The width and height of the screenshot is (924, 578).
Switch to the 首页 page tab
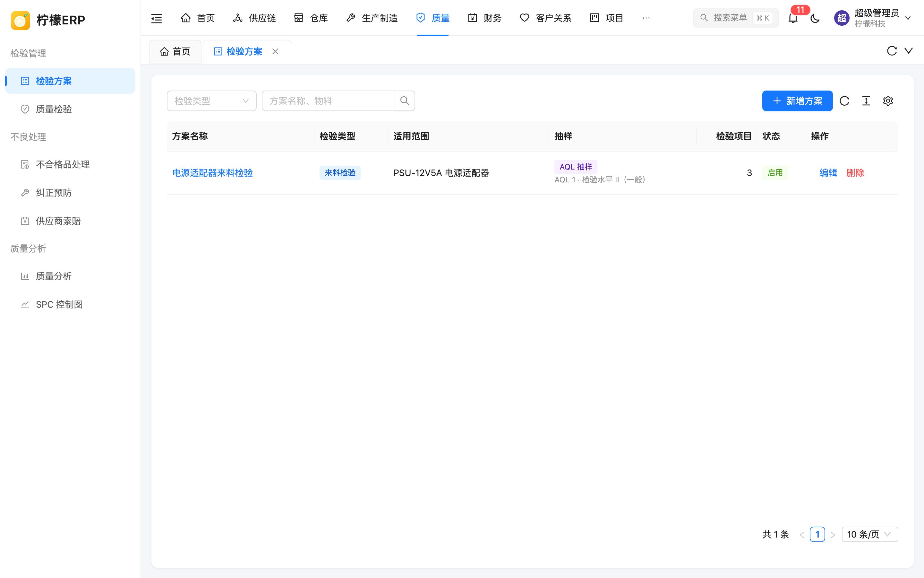pos(175,52)
